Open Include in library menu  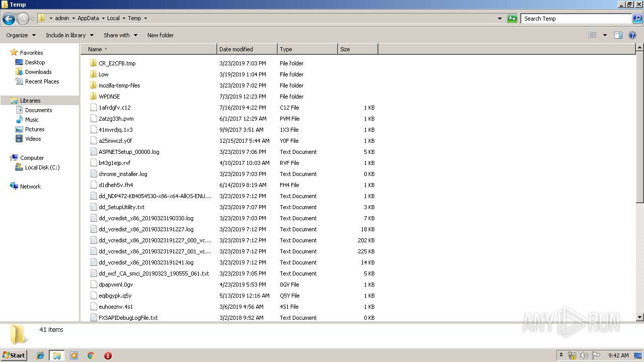tap(69, 35)
